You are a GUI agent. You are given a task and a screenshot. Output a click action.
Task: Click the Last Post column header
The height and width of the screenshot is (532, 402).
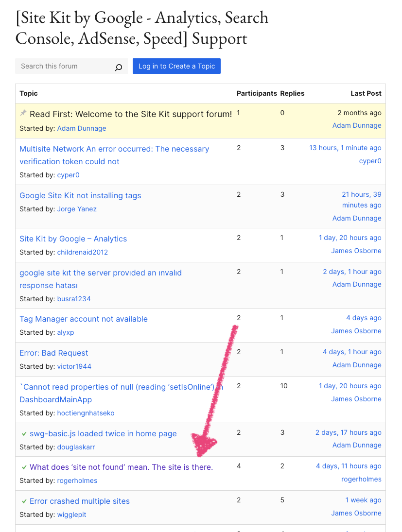pos(366,94)
